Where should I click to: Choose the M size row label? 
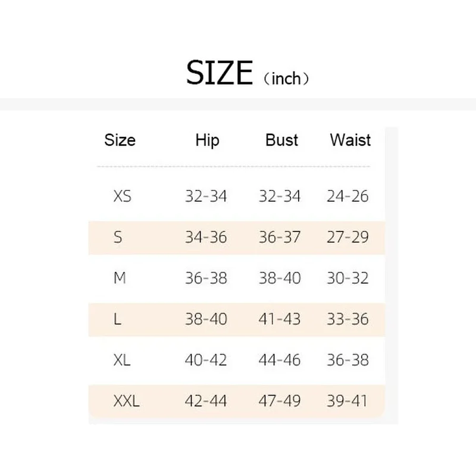[120, 278]
